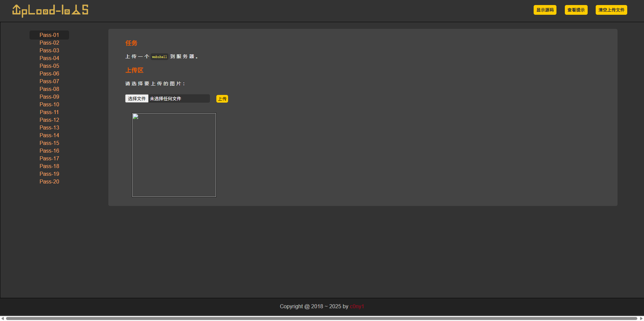Click the webshell code tag
Image resolution: width=644 pixels, height=321 pixels.
pyautogui.click(x=159, y=57)
